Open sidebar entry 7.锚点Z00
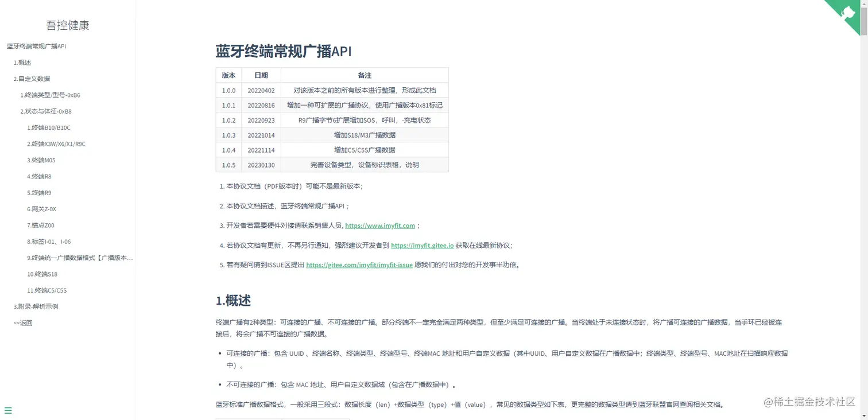Screen dimensions: 868x420 coord(41,225)
